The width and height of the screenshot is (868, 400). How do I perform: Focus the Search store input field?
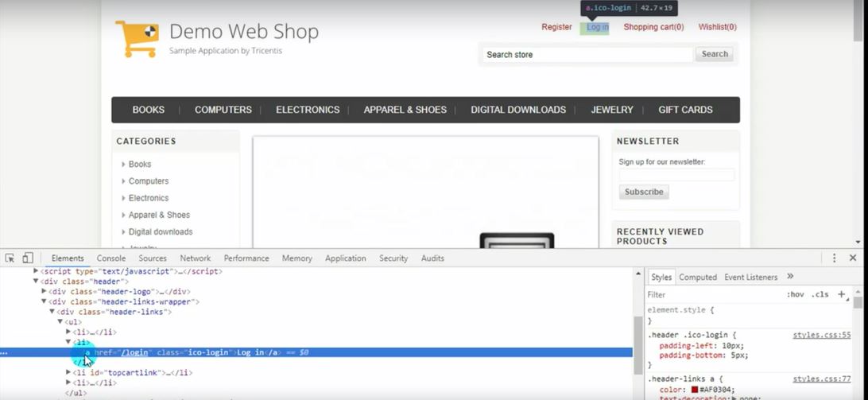coord(587,54)
